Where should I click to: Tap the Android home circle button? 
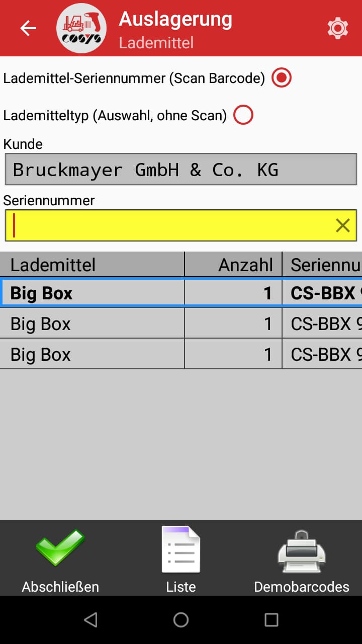pyautogui.click(x=181, y=620)
